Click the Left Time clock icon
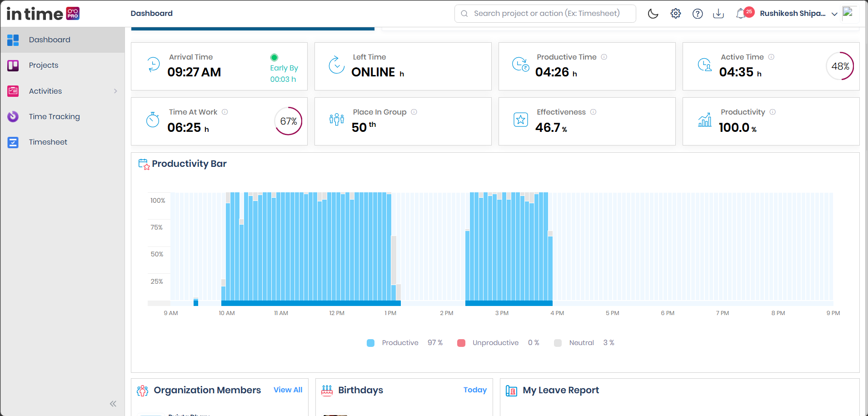Viewport: 868px width, 416px height. pos(337,65)
